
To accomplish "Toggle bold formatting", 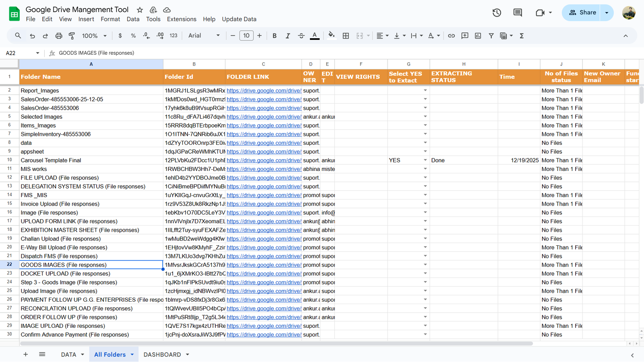I will click(x=275, y=36).
